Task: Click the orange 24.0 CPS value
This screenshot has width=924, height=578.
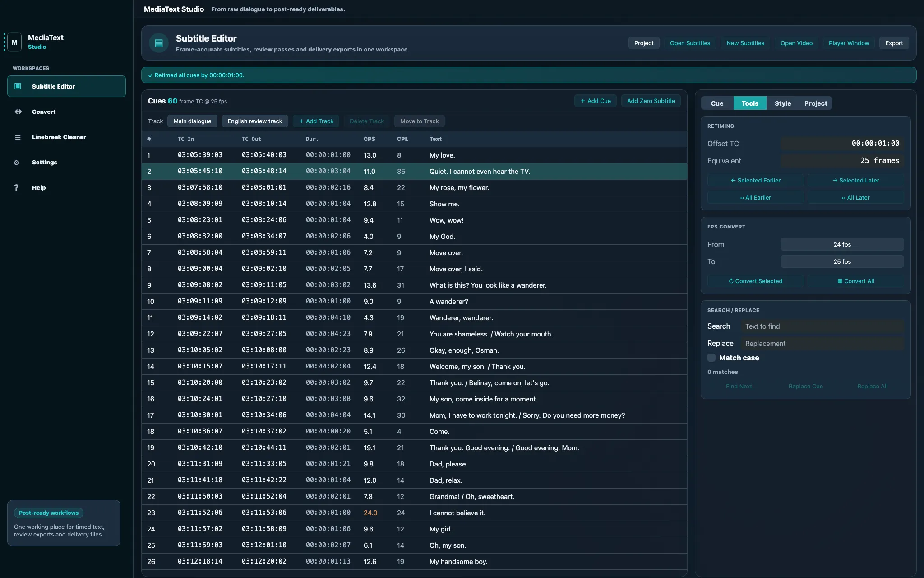Action: (370, 513)
